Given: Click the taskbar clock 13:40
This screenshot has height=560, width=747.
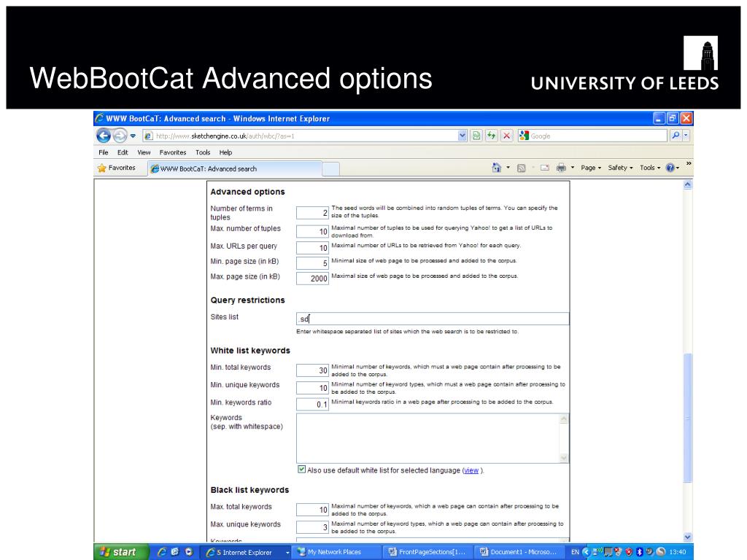Looking at the screenshot, I should (x=678, y=553).
